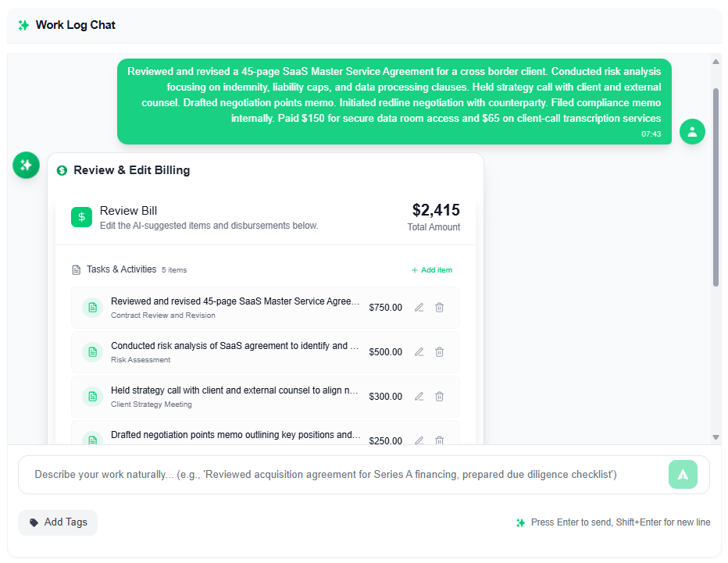This screenshot has height=563, width=728.
Task: Open Add item to insert a new billing entry
Action: 431,269
